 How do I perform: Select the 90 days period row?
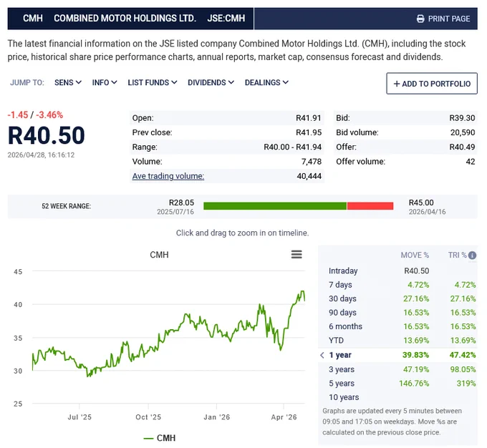pos(398,313)
